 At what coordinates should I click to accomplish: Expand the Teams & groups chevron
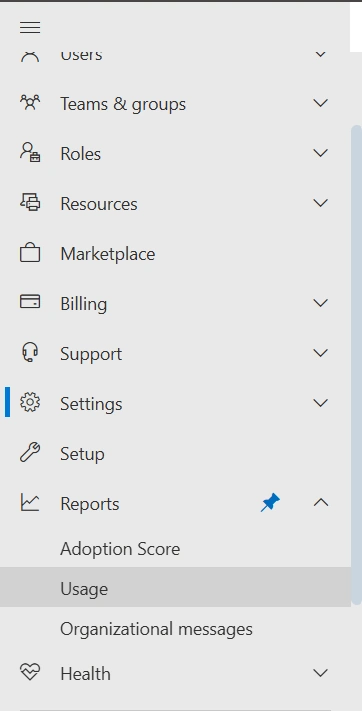321,103
